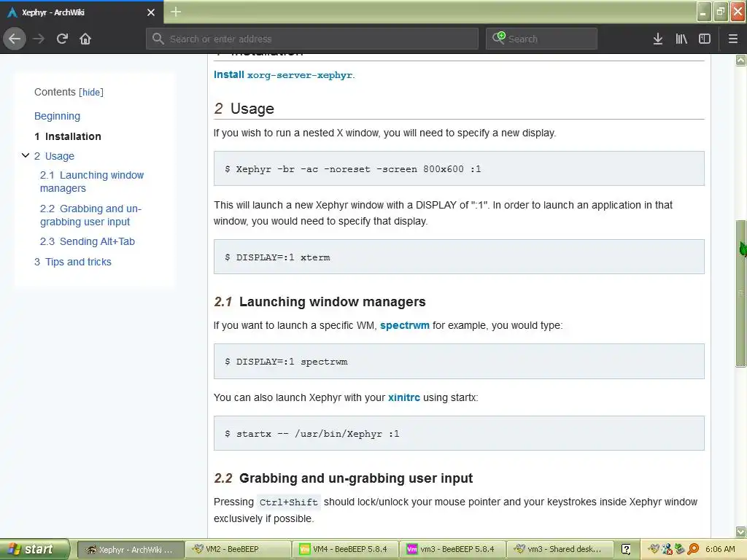Go back with the browser back arrow
Viewport: 747px width, 560px height.
click(x=15, y=39)
